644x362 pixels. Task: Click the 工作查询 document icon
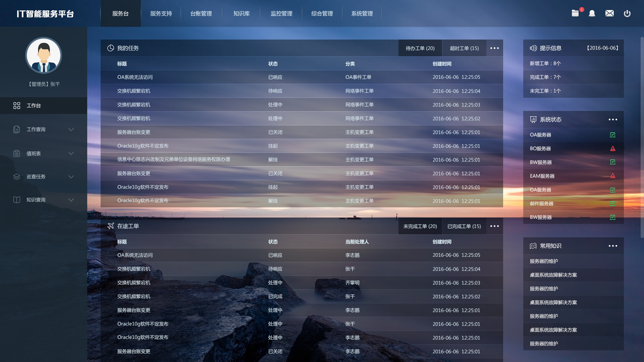coord(17,129)
